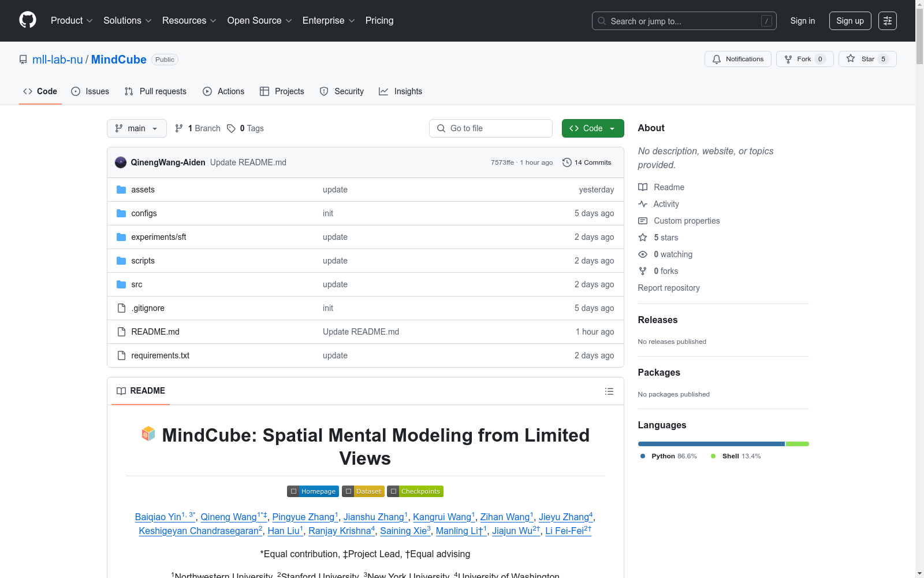The width and height of the screenshot is (924, 578).
Task: Select the README tab in file view
Action: tap(141, 391)
